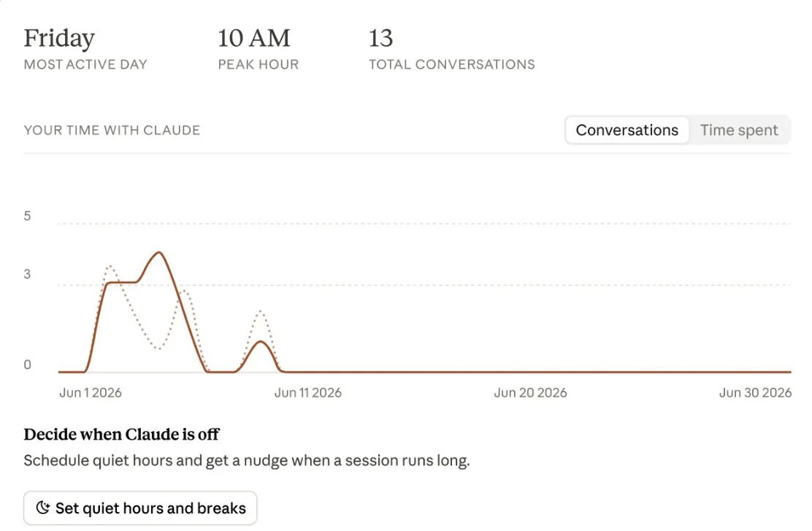812x531 pixels.
Task: Click the Decide when Claude is off heading
Action: pos(122,434)
